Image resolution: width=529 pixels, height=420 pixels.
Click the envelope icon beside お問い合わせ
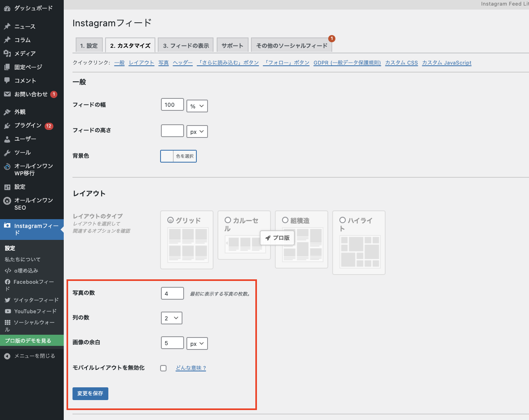click(7, 94)
